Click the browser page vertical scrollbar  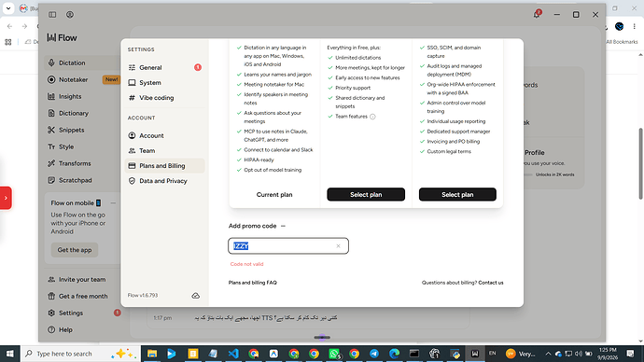[640, 164]
